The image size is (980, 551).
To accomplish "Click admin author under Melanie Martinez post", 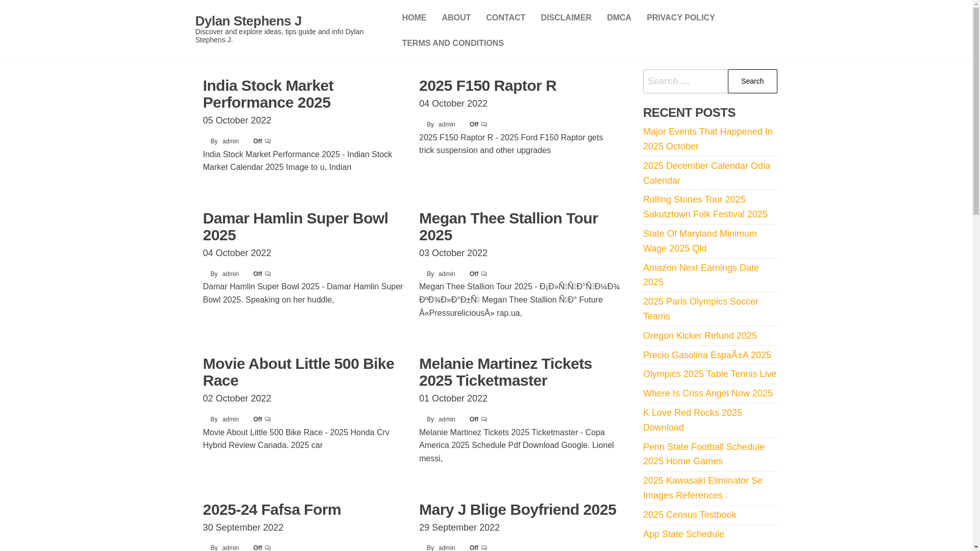I will 447,419.
